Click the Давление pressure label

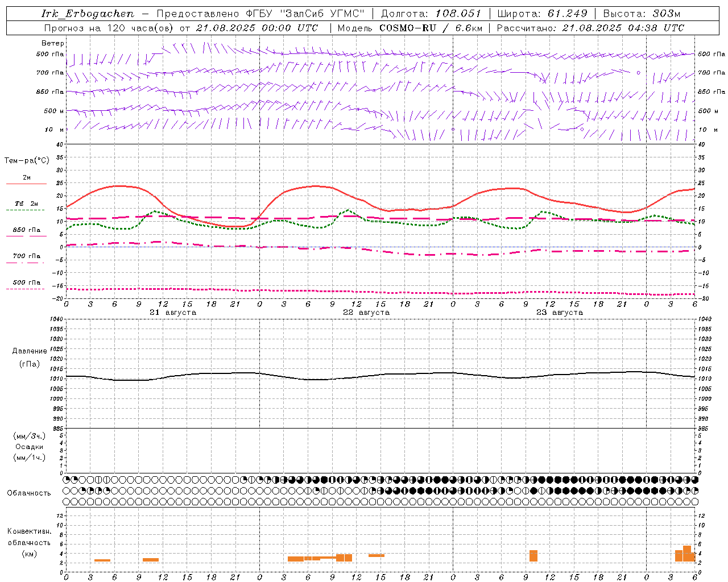(x=30, y=351)
